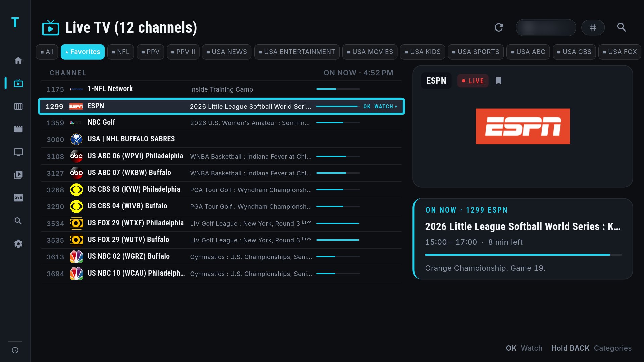The width and height of the screenshot is (644, 362).
Task: Select US ABC 06 (WPVI) Philadelphia
Action: coord(221,156)
